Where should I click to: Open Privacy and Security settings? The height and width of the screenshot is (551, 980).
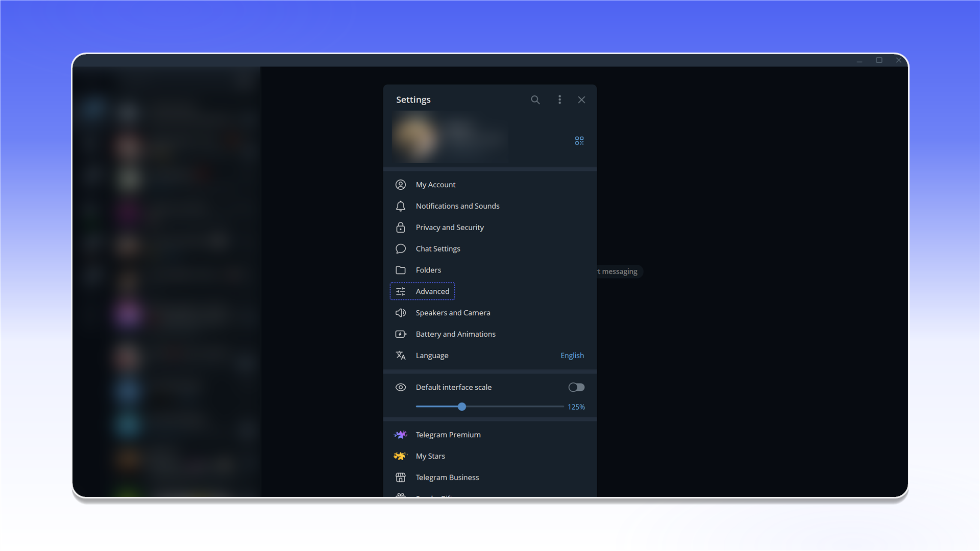click(x=490, y=228)
